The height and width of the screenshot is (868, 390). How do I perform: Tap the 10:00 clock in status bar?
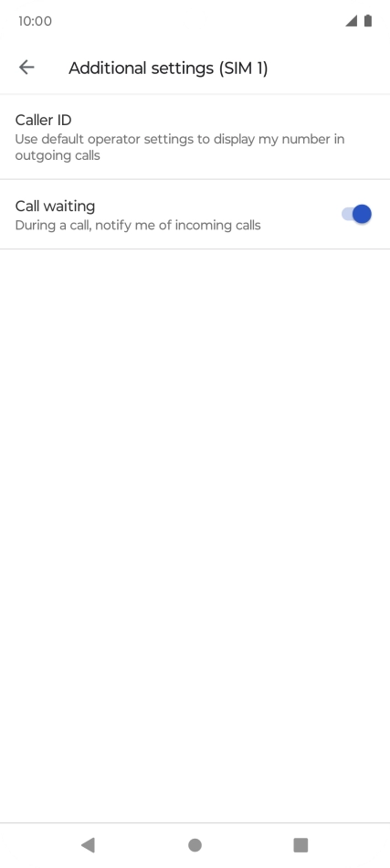[35, 21]
